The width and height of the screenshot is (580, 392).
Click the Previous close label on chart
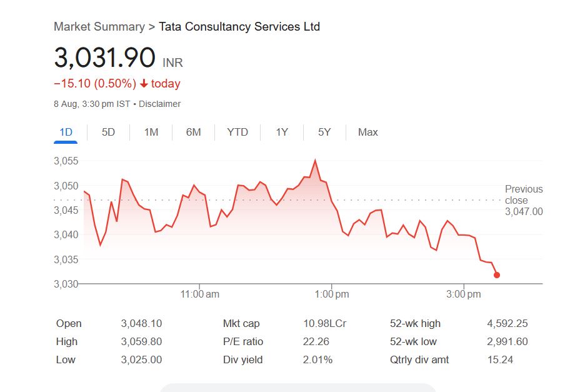(x=524, y=194)
